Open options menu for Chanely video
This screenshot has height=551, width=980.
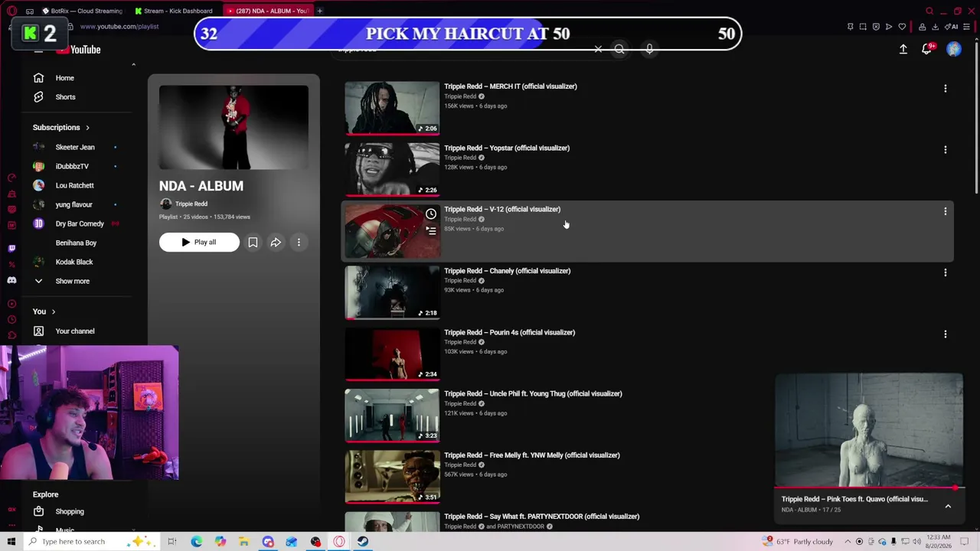pos(946,272)
